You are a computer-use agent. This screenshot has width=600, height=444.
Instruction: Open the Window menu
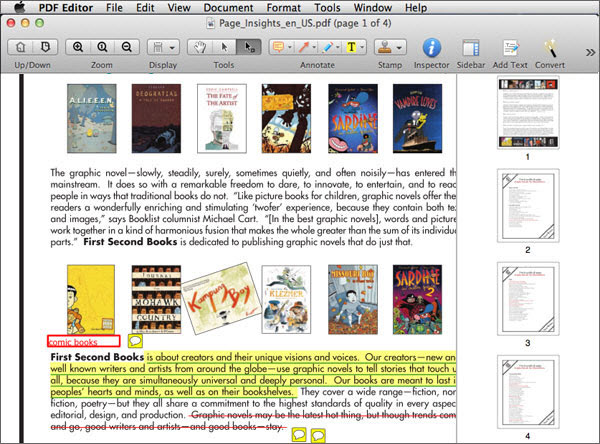(373, 8)
